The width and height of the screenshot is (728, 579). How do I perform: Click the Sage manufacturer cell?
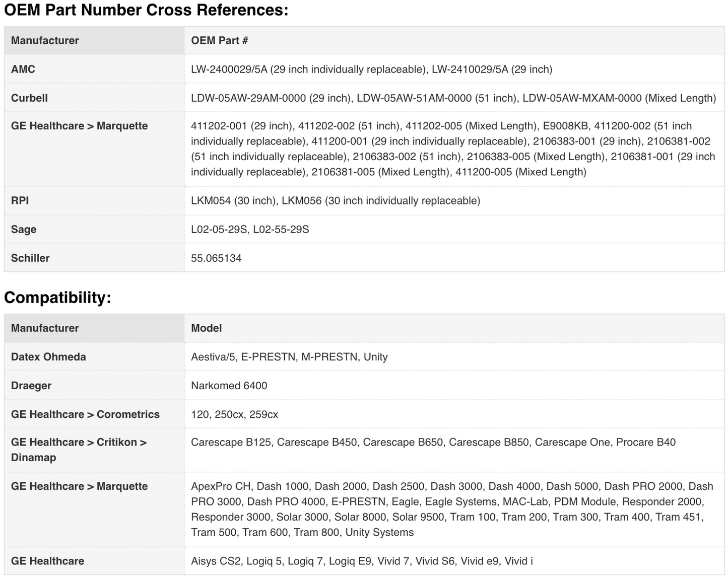pyautogui.click(x=95, y=229)
